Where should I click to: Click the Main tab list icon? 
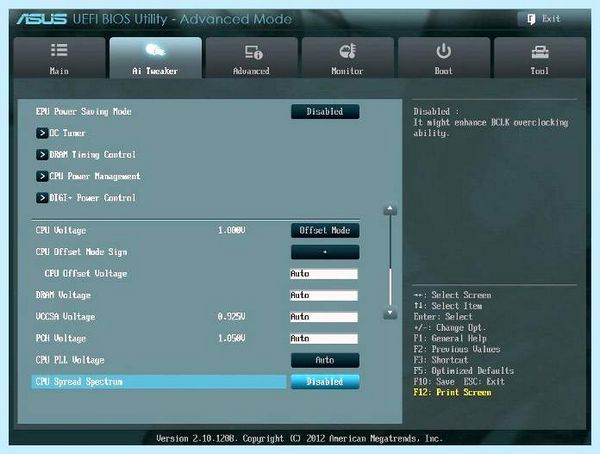(59, 50)
